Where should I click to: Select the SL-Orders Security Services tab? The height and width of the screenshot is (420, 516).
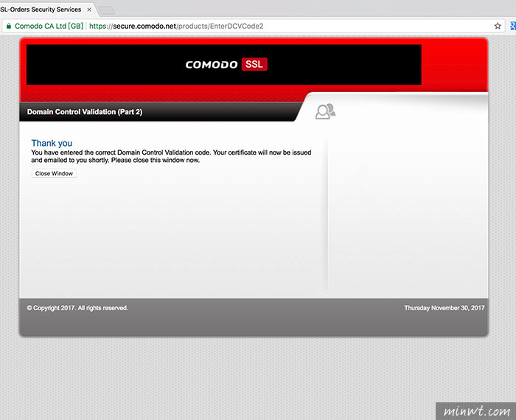click(46, 9)
